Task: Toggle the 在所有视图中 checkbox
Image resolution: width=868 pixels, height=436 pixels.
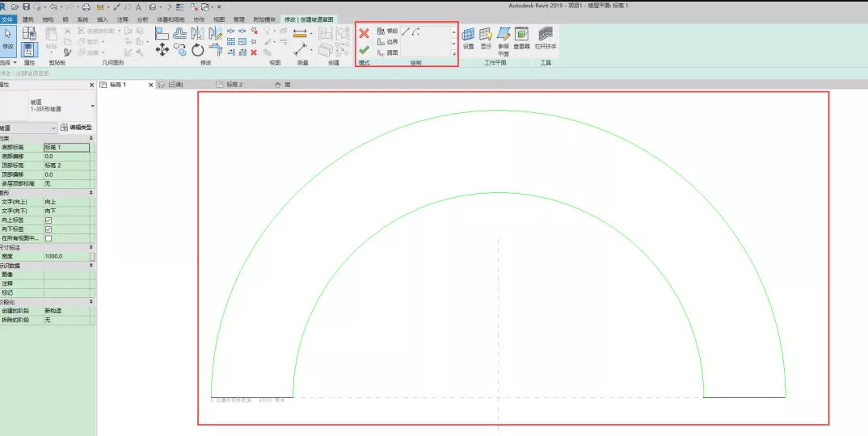Action: [x=48, y=238]
